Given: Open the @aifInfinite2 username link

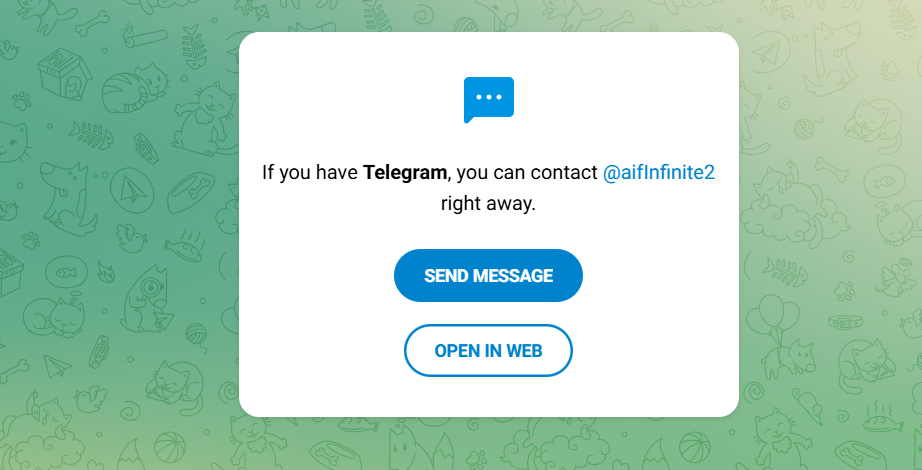Looking at the screenshot, I should pyautogui.click(x=658, y=172).
